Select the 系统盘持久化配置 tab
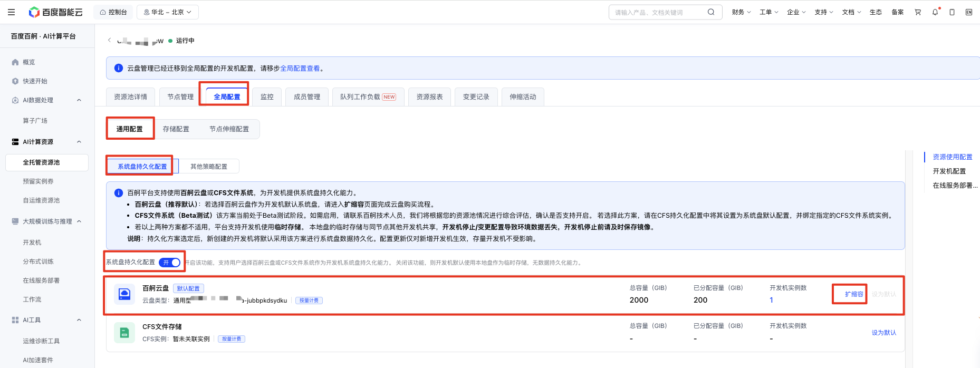The width and height of the screenshot is (980, 368). [142, 167]
